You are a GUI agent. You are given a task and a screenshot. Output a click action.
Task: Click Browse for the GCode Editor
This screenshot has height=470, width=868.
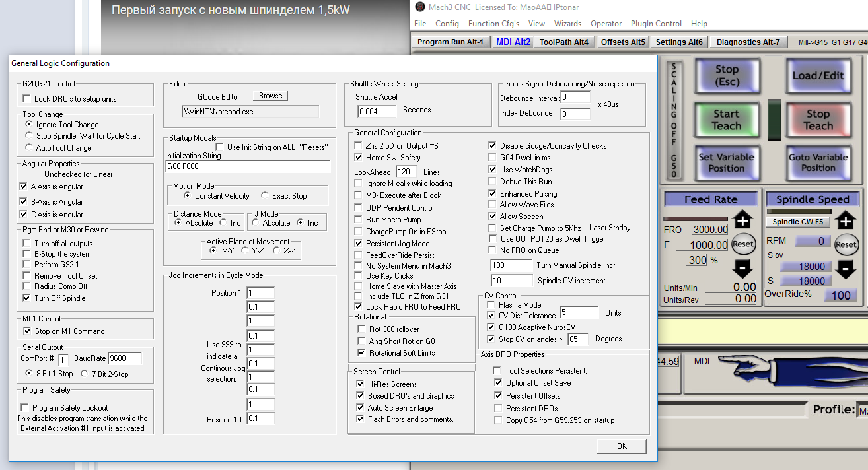tap(270, 96)
